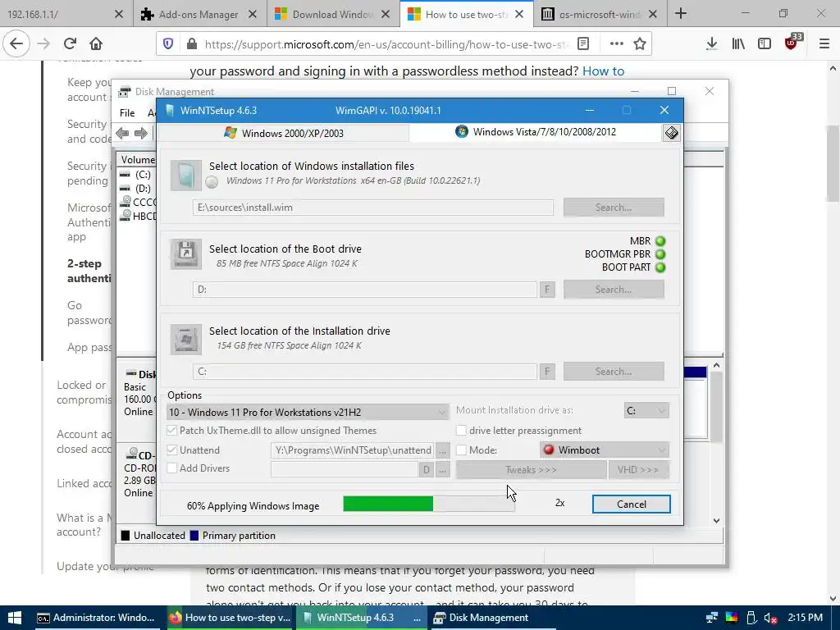
Task: Enable the Add Drivers checkbox
Action: click(172, 468)
